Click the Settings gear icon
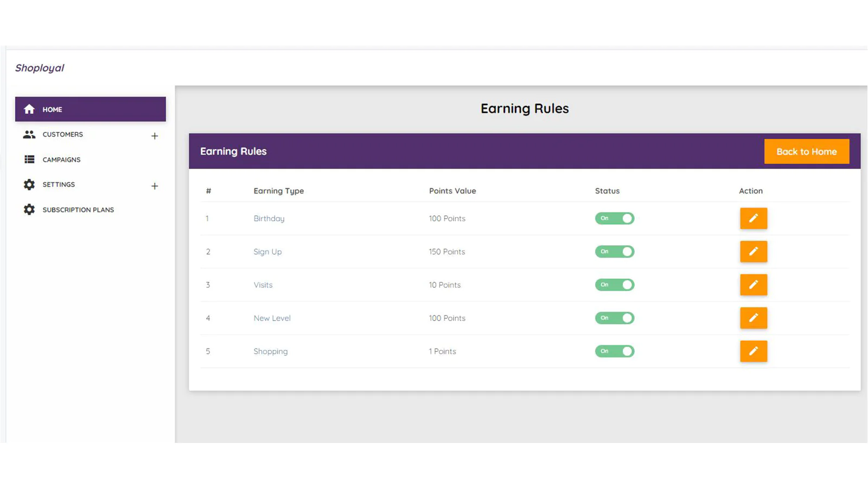This screenshot has width=868, height=488. pos(29,185)
